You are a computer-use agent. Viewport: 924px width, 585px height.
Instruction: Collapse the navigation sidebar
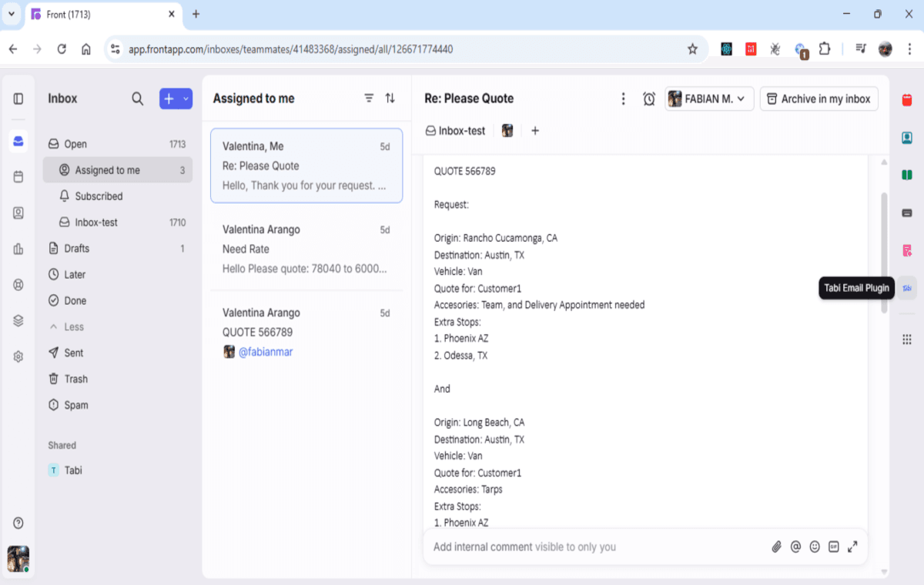[18, 99]
